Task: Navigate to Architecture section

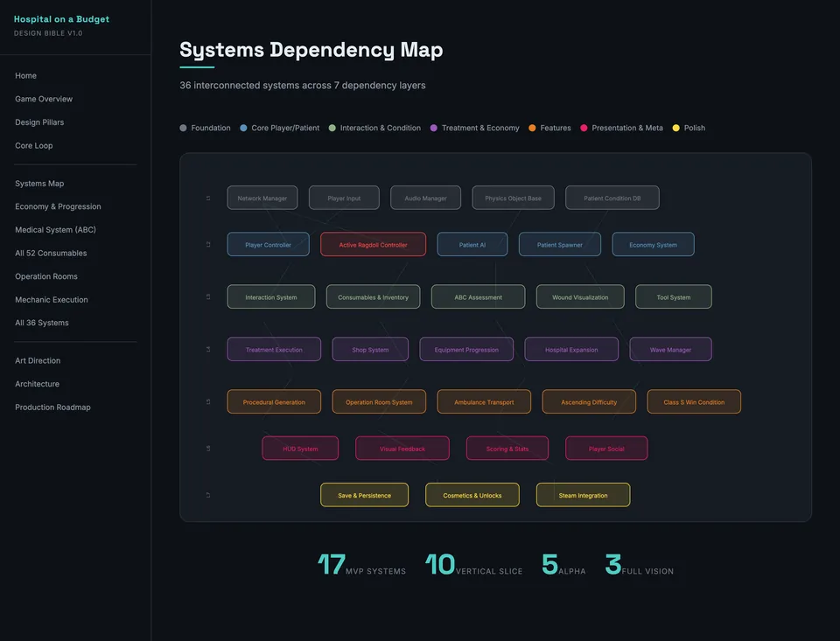Action: pyautogui.click(x=37, y=384)
